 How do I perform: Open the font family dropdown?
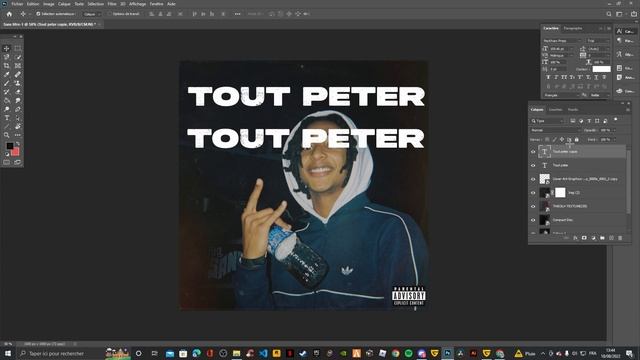click(x=562, y=41)
